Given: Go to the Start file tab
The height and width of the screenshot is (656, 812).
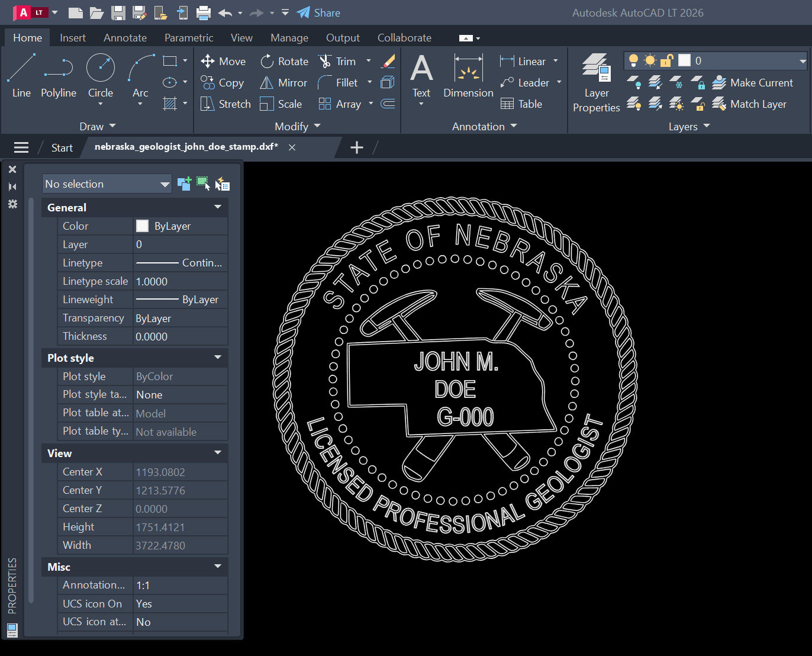Looking at the screenshot, I should 62,147.
